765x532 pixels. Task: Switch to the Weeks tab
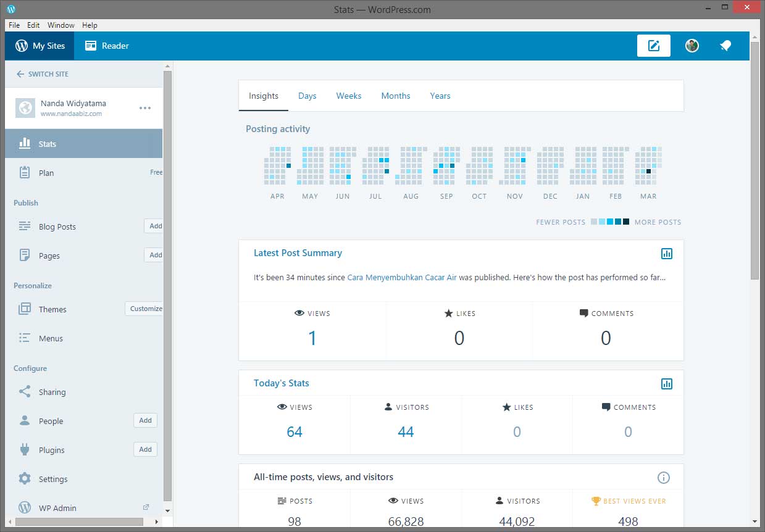[349, 96]
